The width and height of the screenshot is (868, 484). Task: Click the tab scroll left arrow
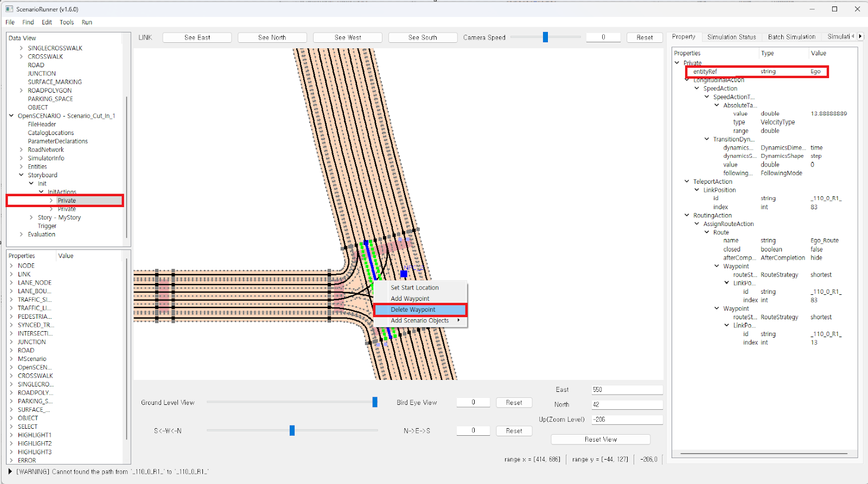[x=853, y=36]
